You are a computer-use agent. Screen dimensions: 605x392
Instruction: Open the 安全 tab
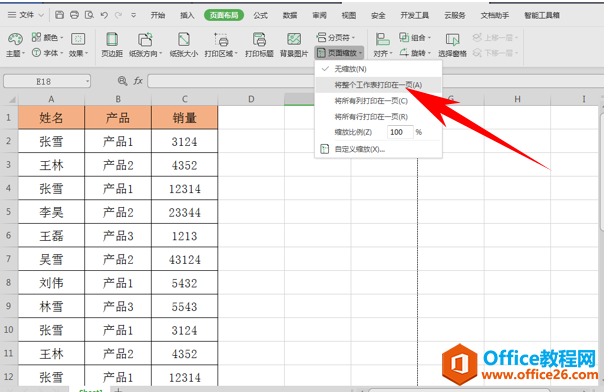[x=378, y=15]
